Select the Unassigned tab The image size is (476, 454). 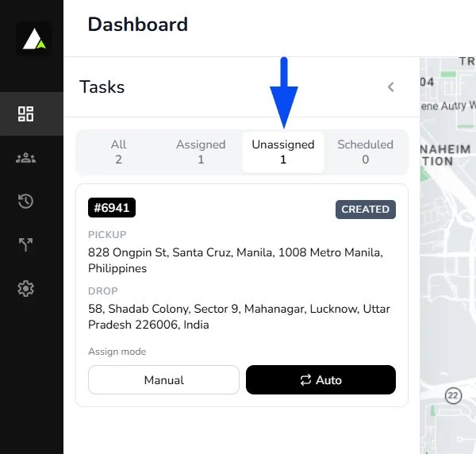(x=283, y=152)
